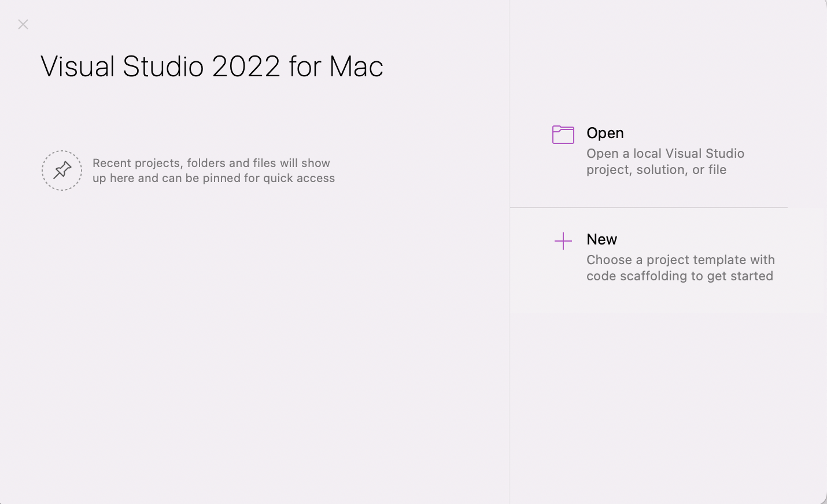Click "code scaffolding to get started" text line

tap(680, 276)
